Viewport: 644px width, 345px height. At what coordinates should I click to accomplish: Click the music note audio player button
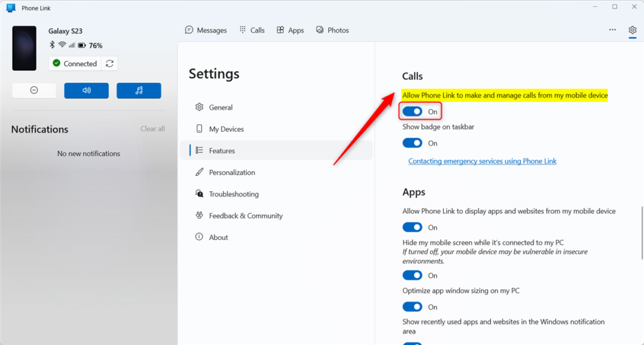[x=139, y=90]
